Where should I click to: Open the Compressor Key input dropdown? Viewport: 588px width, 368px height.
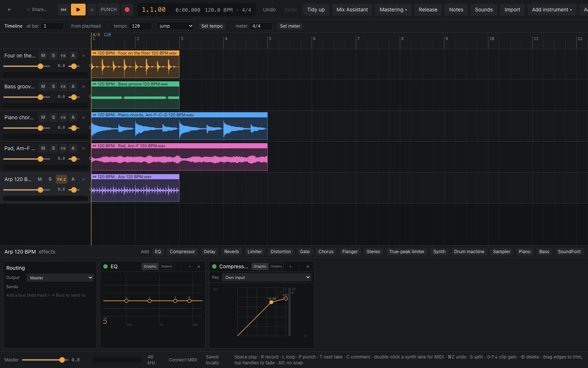[266, 277]
